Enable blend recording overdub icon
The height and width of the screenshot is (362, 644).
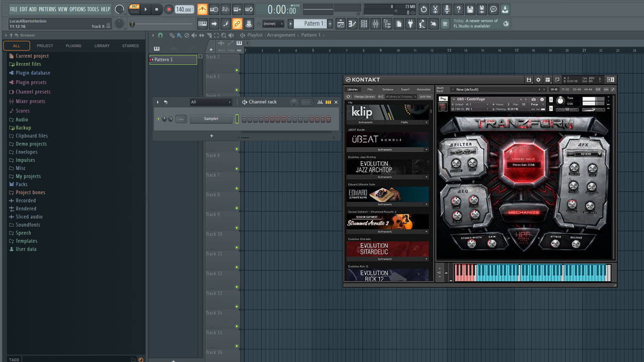237,9
